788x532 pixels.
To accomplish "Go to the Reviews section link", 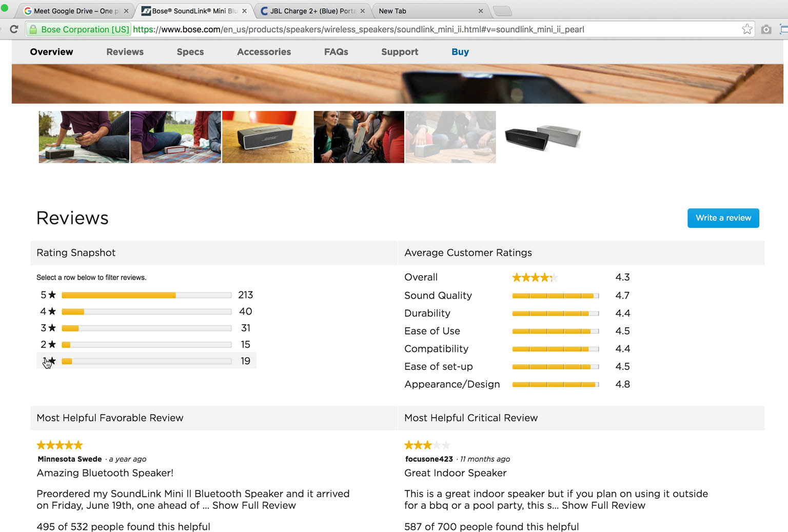I will coord(125,52).
